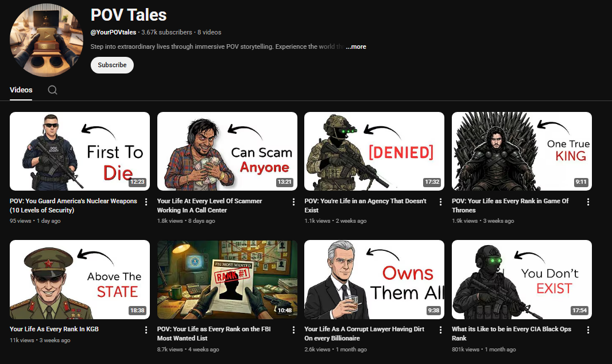The height and width of the screenshot is (364, 612).
Task: Click the Subscribe button
Action: [x=112, y=65]
